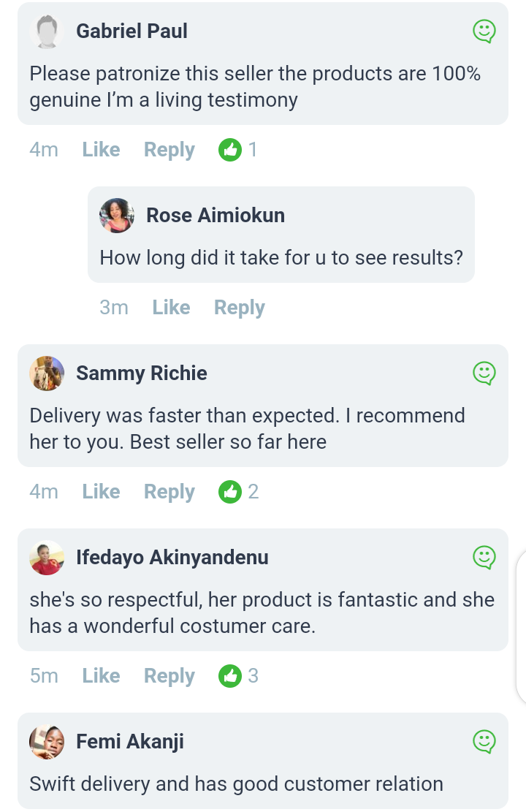This screenshot has width=526, height=812.
Task: View Sammy Richie's profile photo
Action: tap(47, 373)
